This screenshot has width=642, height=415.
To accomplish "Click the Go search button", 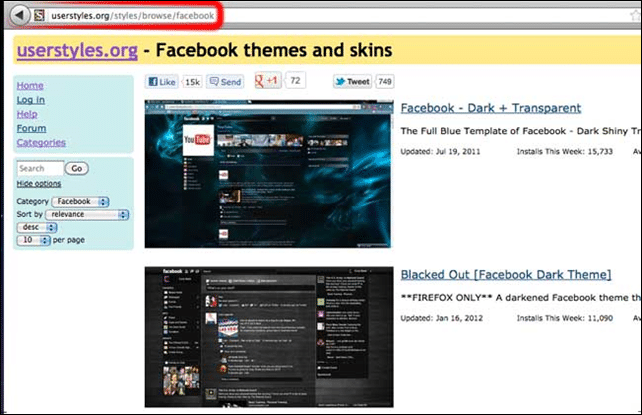I will (77, 168).
